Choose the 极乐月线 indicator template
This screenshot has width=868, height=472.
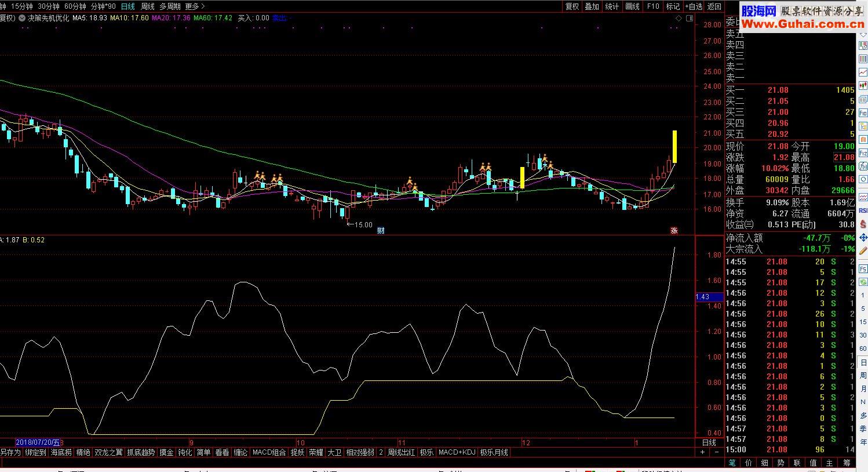tap(494, 452)
